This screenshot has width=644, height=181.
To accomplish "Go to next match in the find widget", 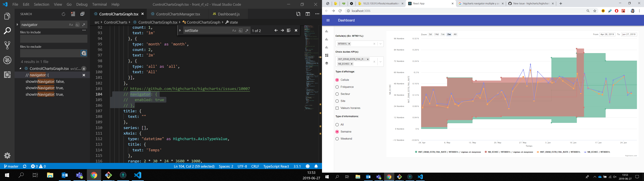I will pos(282,31).
